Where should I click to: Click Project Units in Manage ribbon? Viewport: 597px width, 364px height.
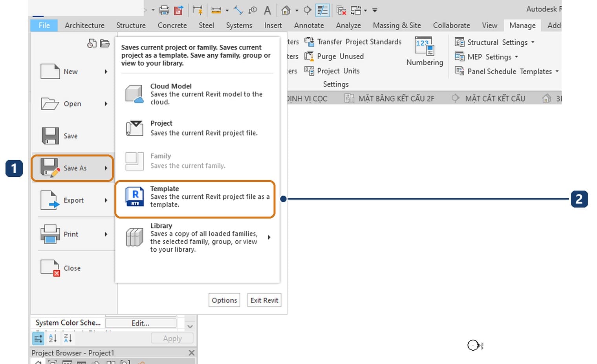point(332,71)
